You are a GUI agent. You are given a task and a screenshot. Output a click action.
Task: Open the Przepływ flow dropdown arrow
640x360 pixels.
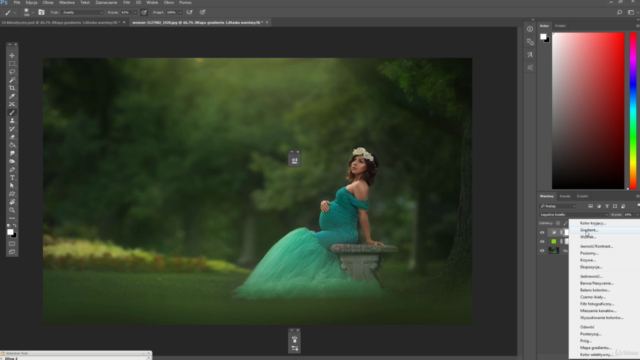(180, 12)
